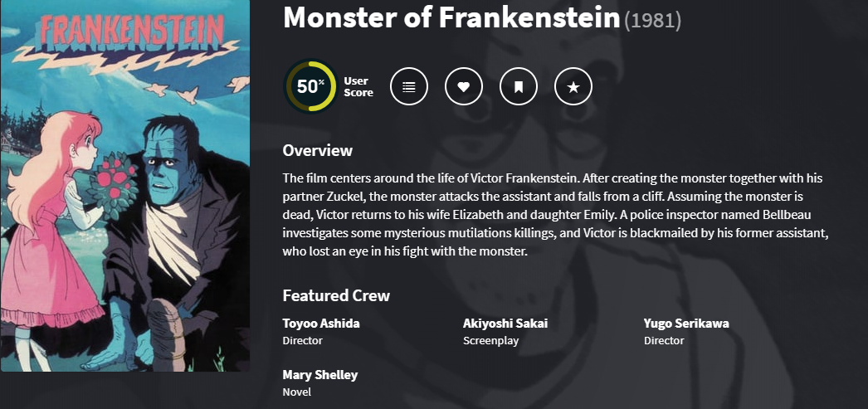Add to watchlist using the bookmark icon
This screenshot has height=409, width=868.
519,86
